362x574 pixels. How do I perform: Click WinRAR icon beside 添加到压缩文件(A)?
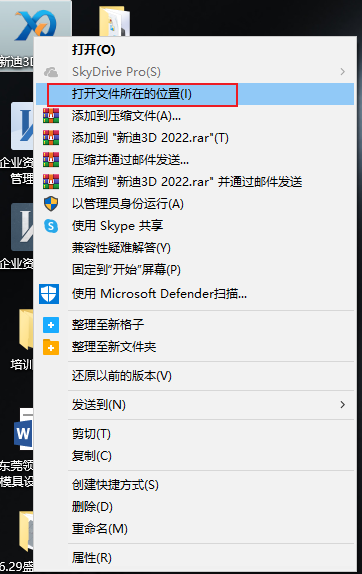(51, 116)
